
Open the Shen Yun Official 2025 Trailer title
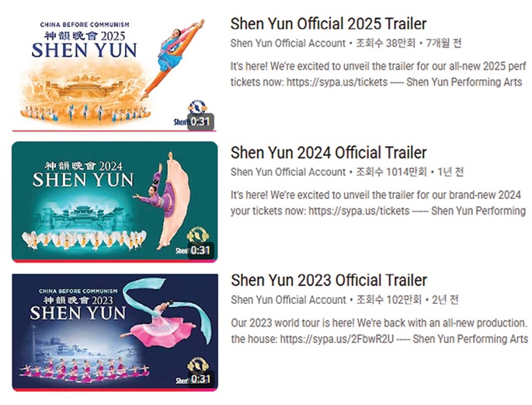[329, 24]
